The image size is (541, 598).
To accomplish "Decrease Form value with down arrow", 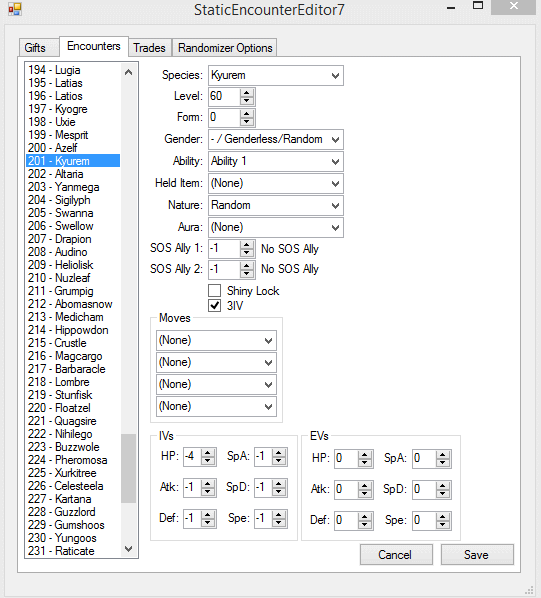I will (247, 122).
